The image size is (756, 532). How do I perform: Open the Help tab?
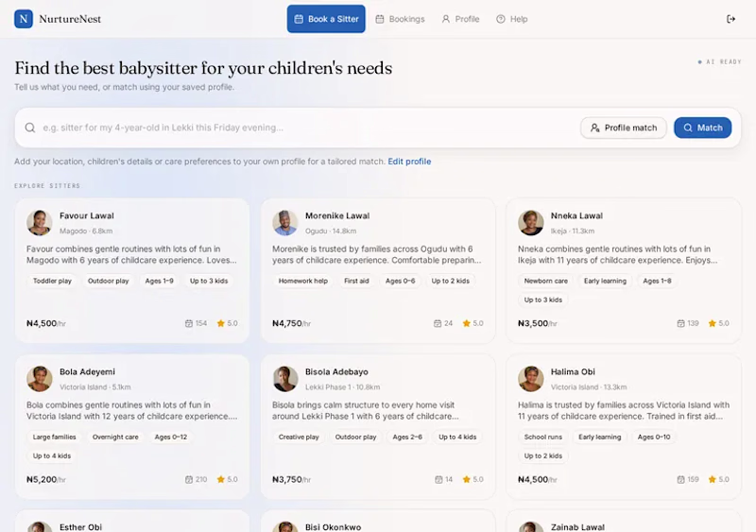tap(512, 19)
